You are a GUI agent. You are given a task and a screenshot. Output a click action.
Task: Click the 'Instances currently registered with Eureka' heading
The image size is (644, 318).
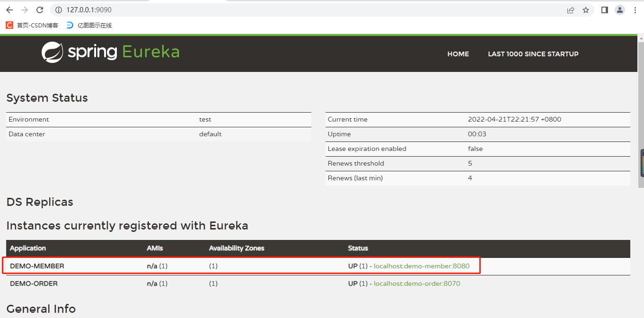(127, 226)
